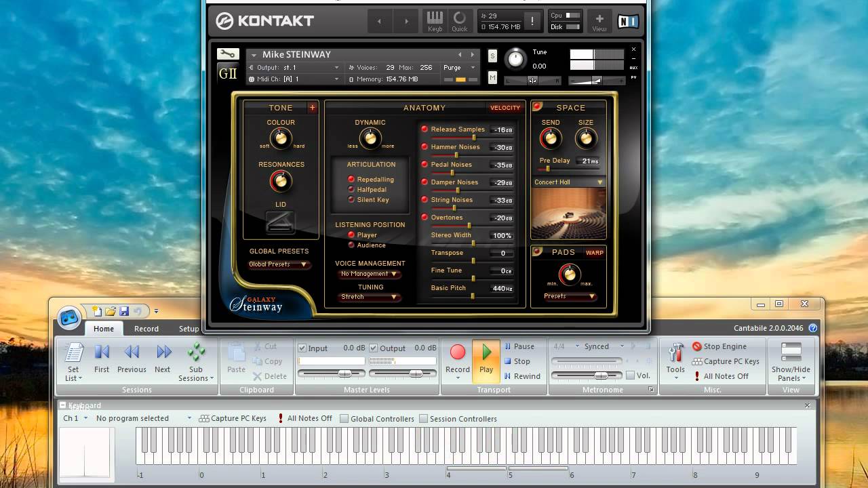Image resolution: width=868 pixels, height=488 pixels.
Task: Toggle Overtones on/off
Action: [x=425, y=218]
